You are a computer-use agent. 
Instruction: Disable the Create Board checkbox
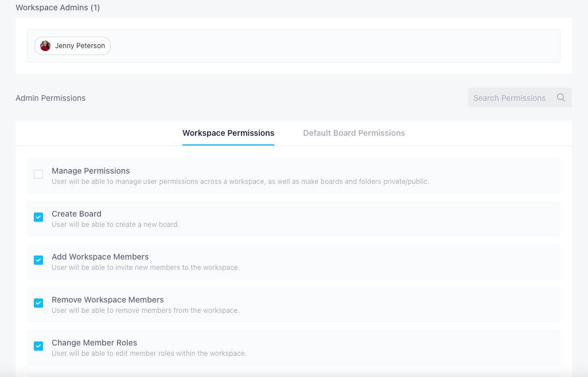[38, 217]
